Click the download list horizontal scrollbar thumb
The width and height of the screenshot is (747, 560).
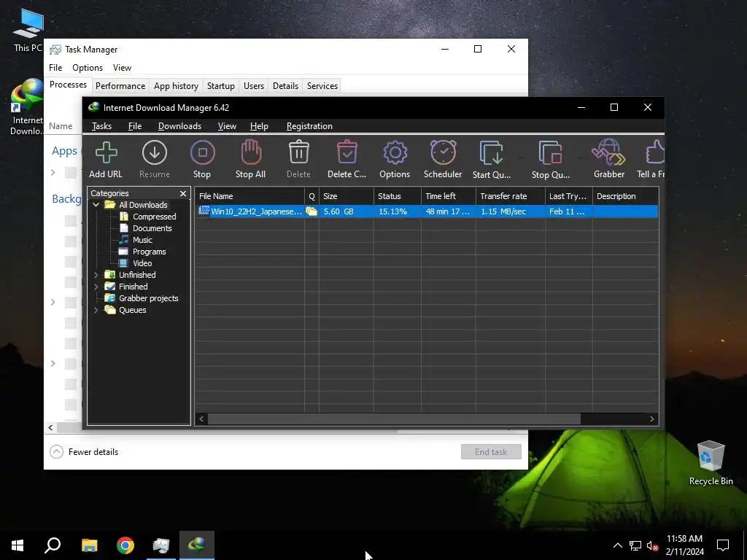click(394, 419)
